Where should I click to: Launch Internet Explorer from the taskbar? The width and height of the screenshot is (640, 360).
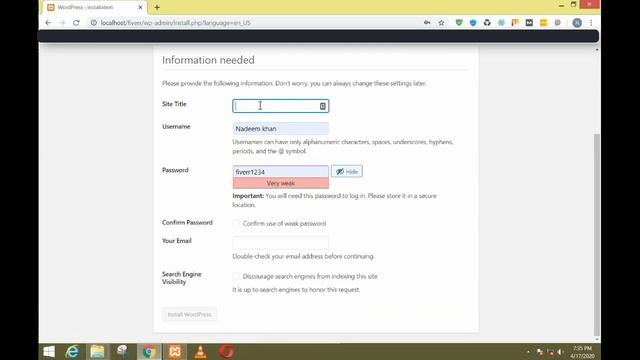pyautogui.click(x=72, y=351)
